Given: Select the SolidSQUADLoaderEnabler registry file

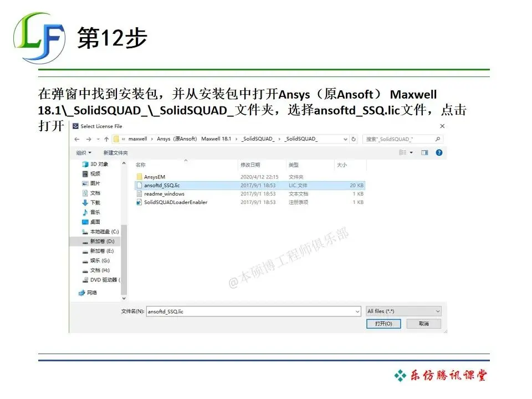Looking at the screenshot, I should point(172,202).
